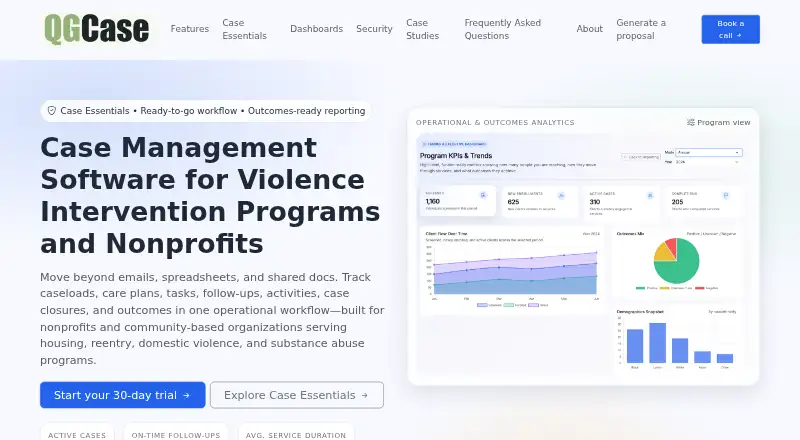Click the tallest bar in Demographics Snapshot
800x440 pixels.
pos(657,343)
